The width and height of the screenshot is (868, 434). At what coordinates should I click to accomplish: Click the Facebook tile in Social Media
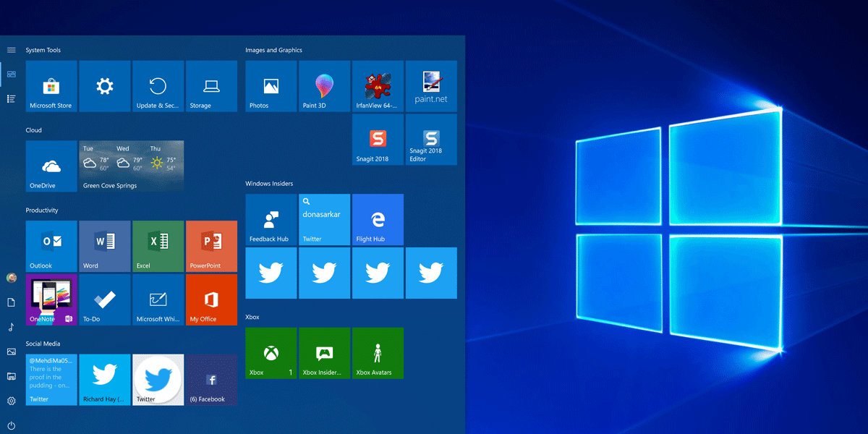(211, 380)
